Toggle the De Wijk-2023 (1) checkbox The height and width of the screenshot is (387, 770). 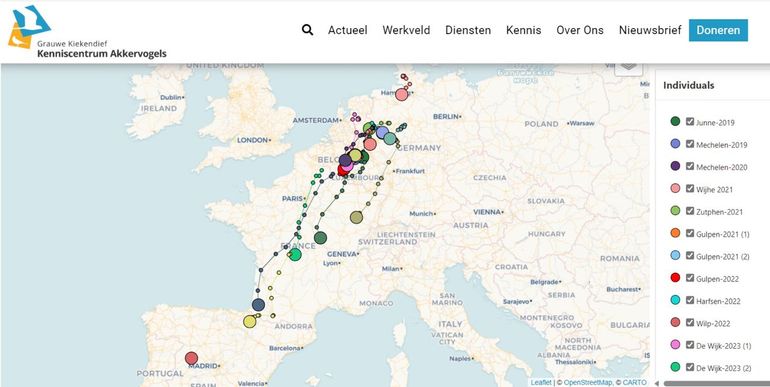(690, 345)
